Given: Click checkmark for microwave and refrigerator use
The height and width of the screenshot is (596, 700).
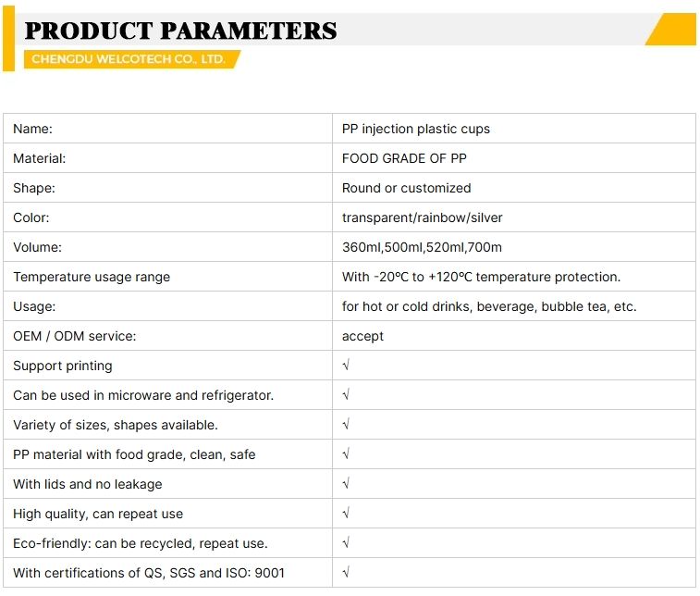Looking at the screenshot, I should (346, 394).
